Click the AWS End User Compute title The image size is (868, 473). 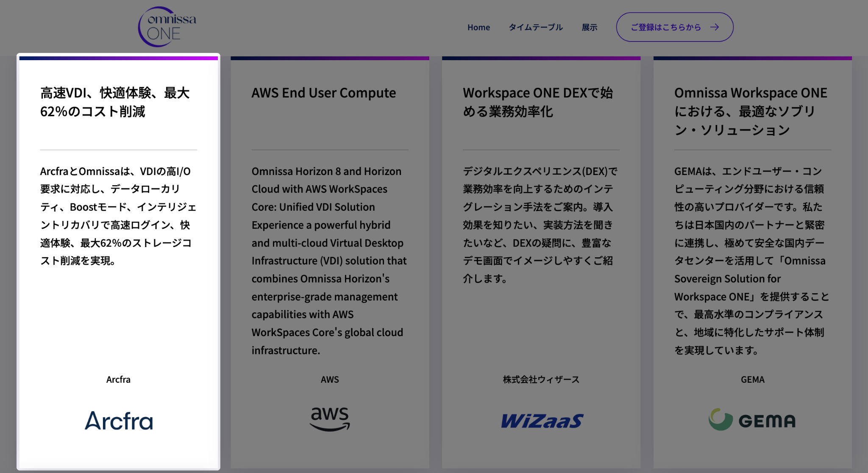pos(324,93)
